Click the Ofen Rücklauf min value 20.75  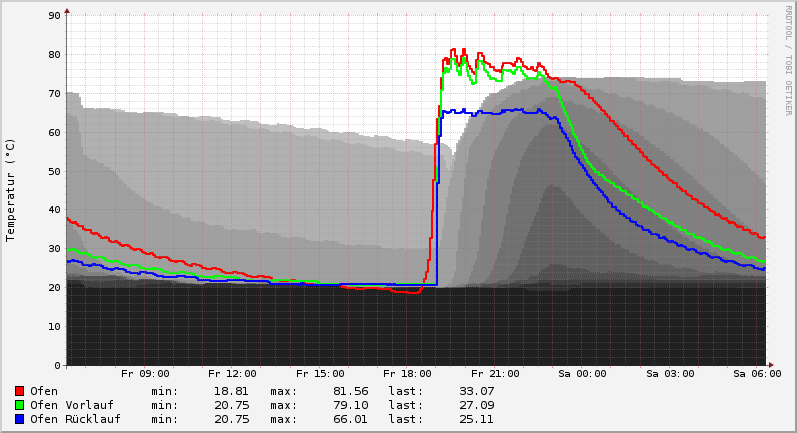[x=231, y=419]
